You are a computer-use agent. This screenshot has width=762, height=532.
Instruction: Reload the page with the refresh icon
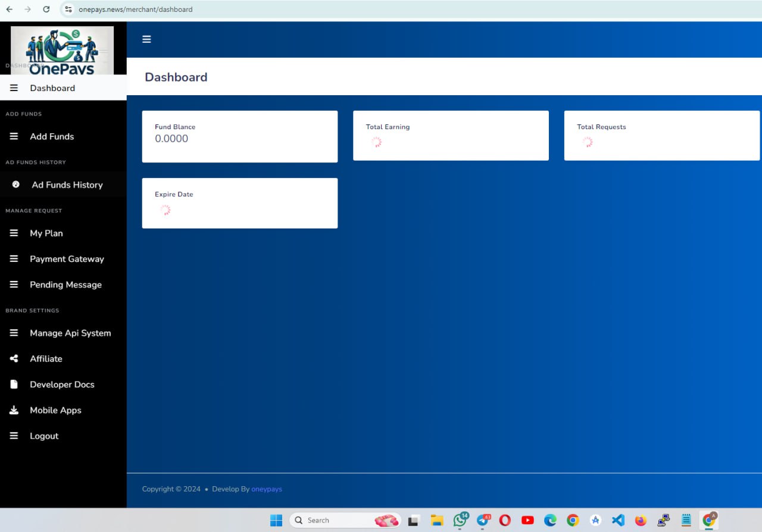46,10
